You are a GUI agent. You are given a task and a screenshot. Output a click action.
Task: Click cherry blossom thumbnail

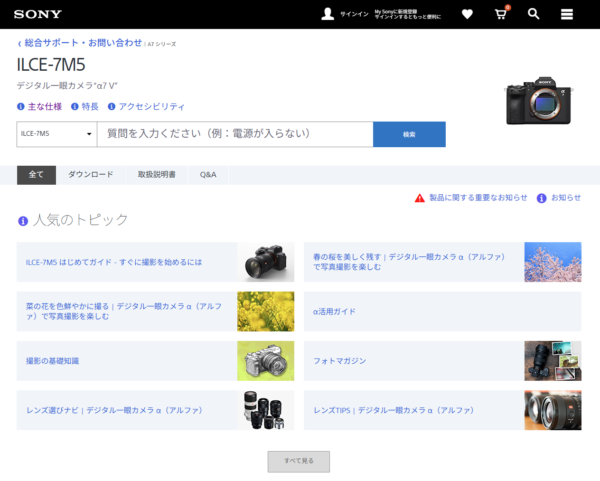pyautogui.click(x=553, y=262)
